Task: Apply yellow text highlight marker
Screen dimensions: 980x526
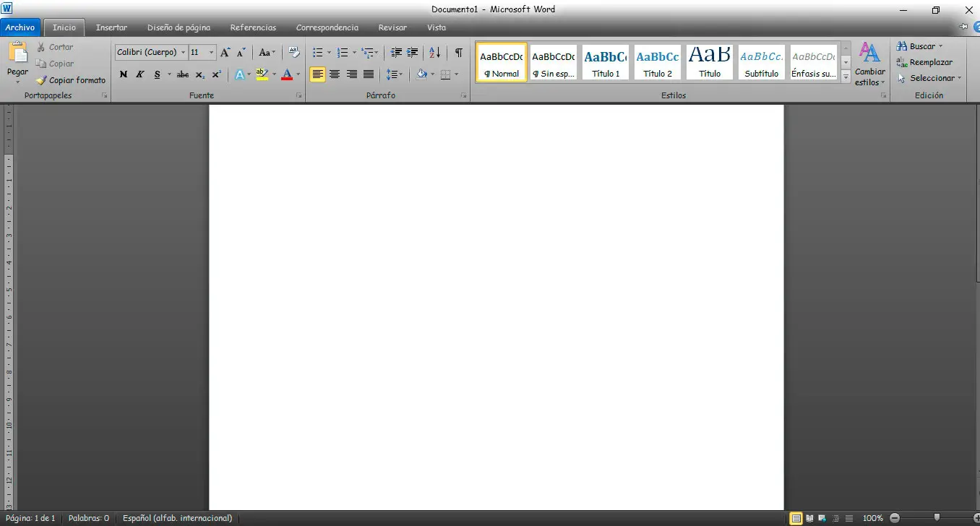Action: coord(262,74)
